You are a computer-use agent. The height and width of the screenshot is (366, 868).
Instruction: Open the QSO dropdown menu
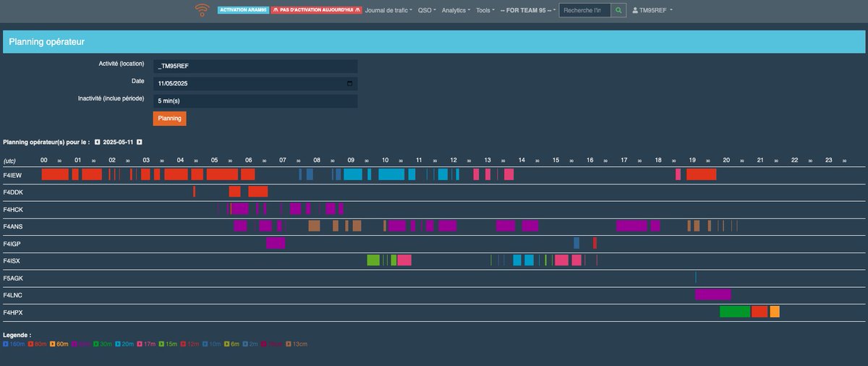(x=427, y=10)
